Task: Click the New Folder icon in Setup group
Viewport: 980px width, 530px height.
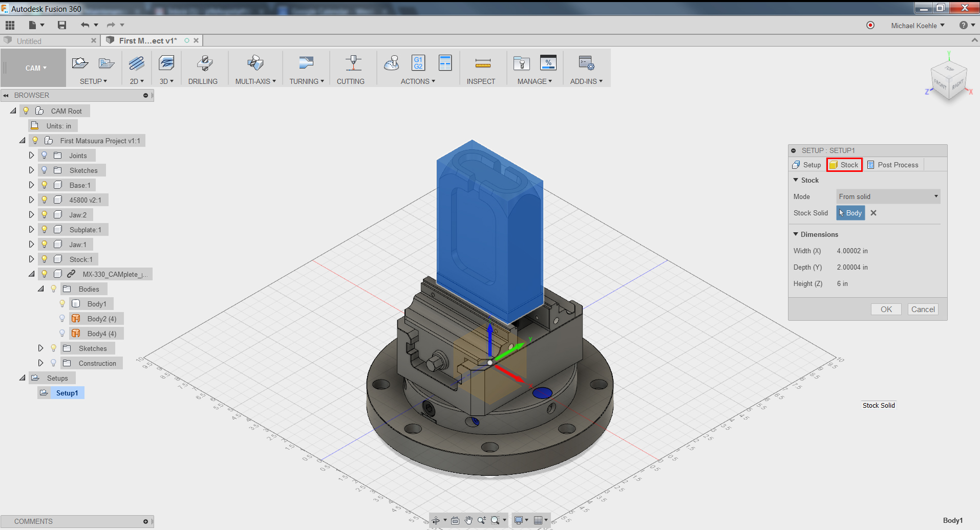Action: point(106,63)
